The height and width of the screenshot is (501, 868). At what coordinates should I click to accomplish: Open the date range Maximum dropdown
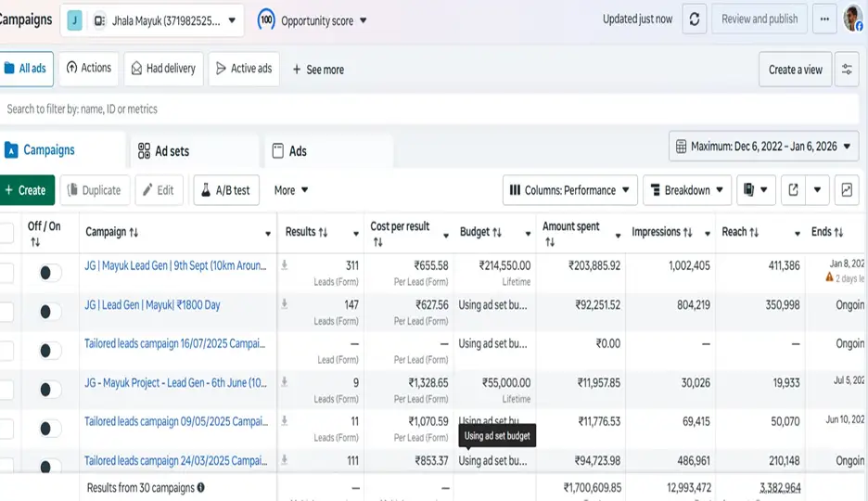pyautogui.click(x=763, y=147)
